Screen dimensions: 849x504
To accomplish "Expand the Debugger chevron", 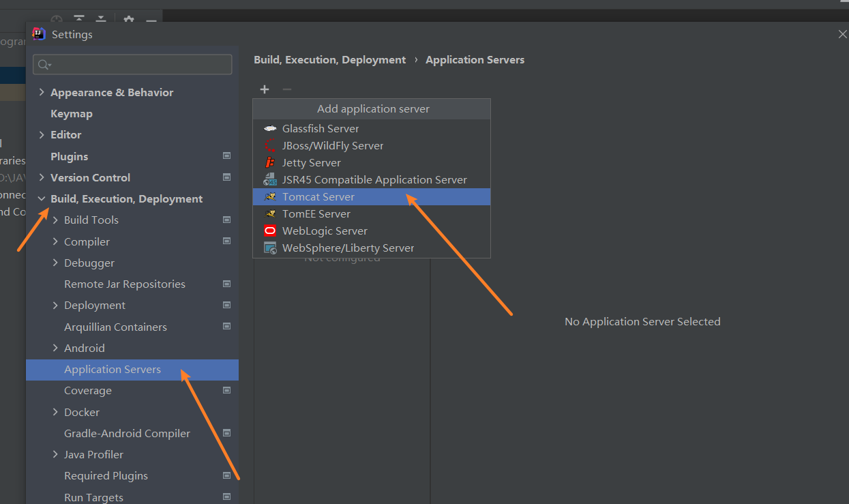I will click(55, 263).
